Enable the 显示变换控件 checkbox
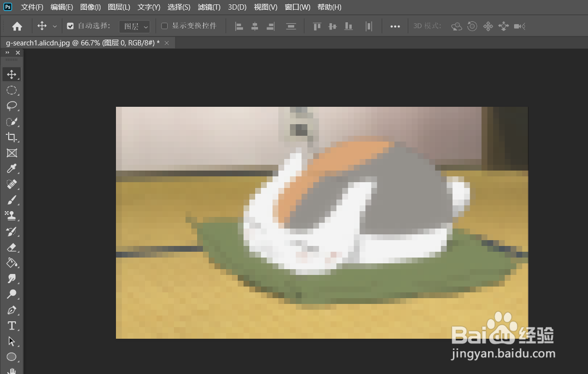The image size is (588, 374). click(164, 26)
